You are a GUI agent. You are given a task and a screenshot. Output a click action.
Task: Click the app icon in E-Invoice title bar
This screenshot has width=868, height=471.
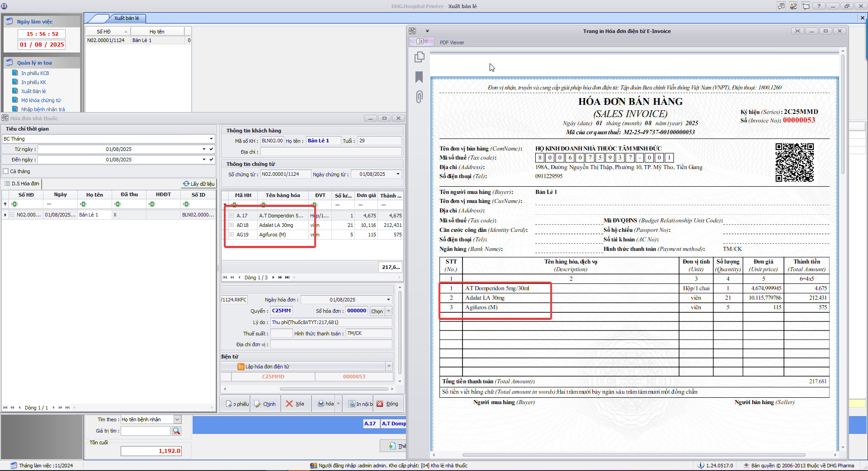tap(412, 31)
